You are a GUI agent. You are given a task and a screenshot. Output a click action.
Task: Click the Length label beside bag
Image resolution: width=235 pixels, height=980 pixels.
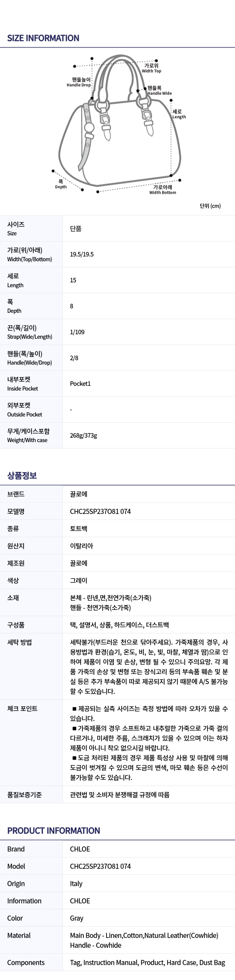pos(179,114)
